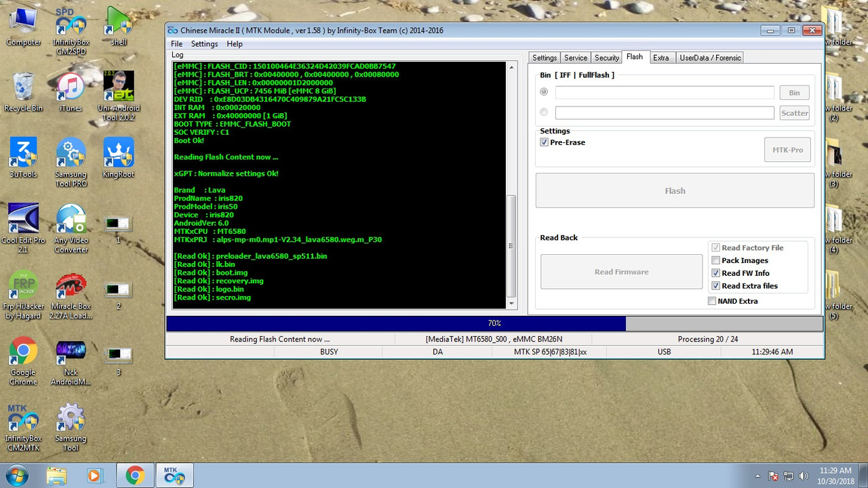The height and width of the screenshot is (488, 868).
Task: Switch to the Settings tab
Action: click(x=544, y=58)
